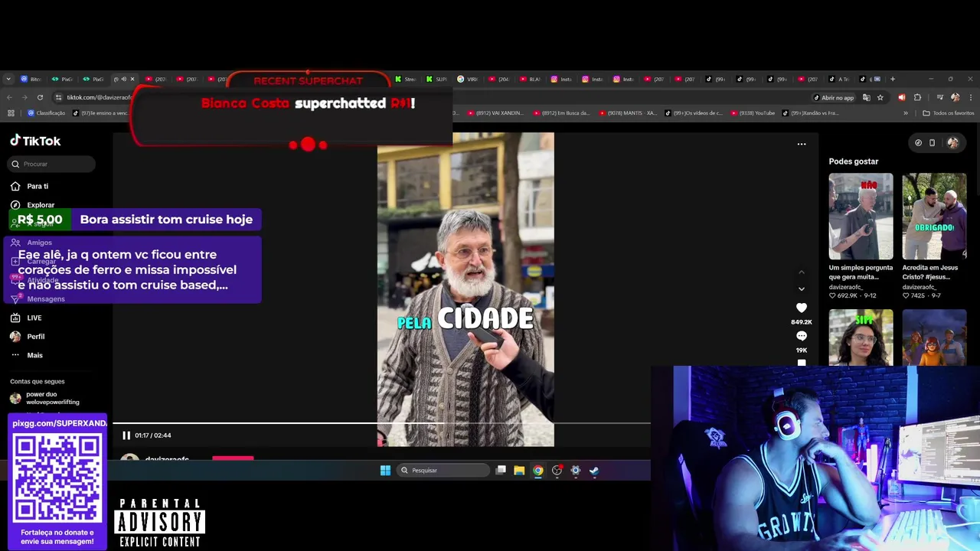Open the Mensagens section
980x551 pixels.
click(38, 298)
